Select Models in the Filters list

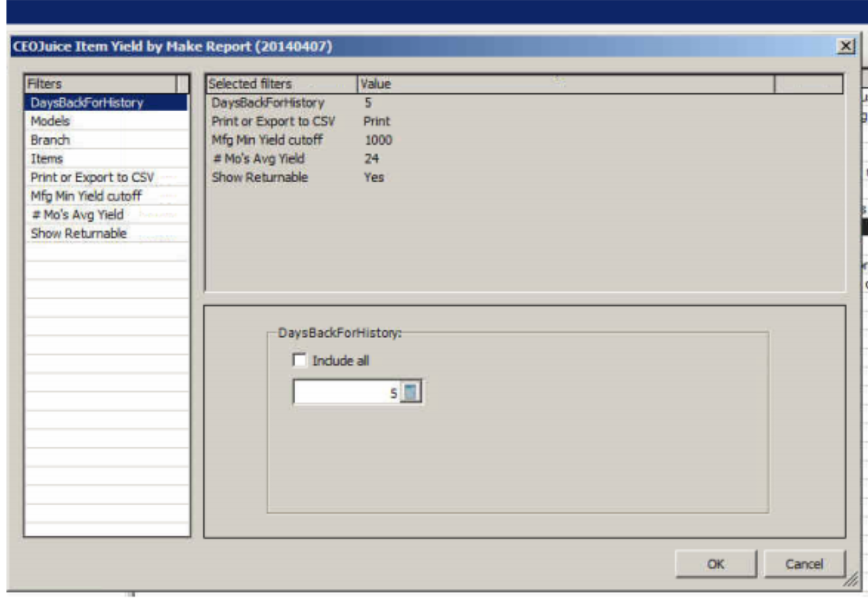[x=107, y=121]
